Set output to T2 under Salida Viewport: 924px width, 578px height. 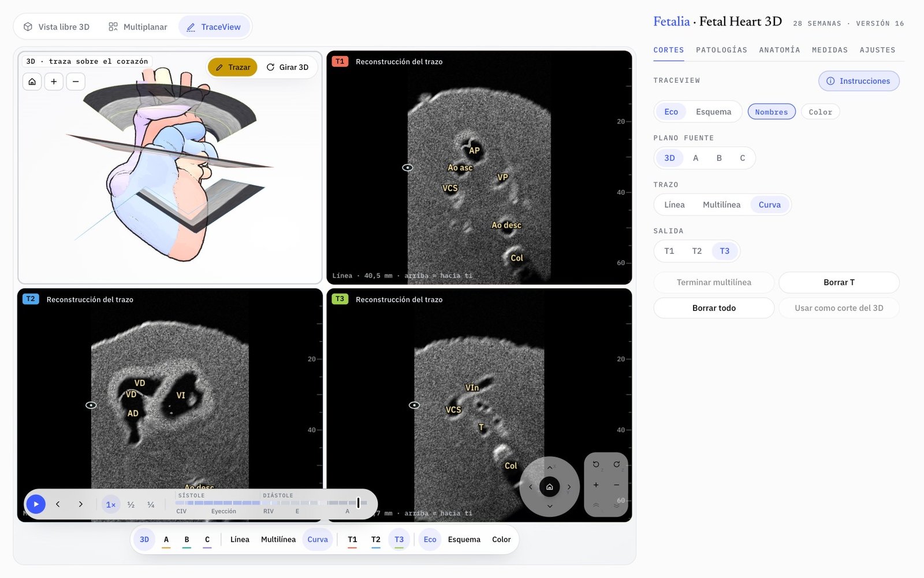coord(697,251)
